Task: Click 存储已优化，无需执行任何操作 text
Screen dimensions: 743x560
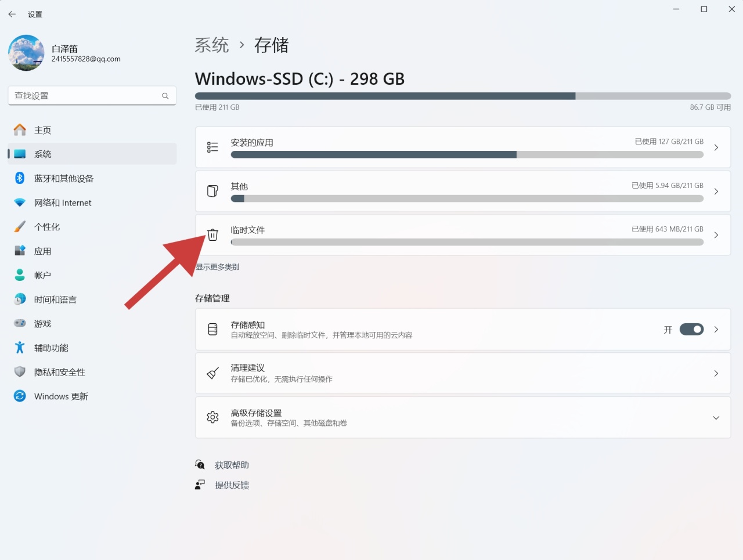Action: tap(282, 379)
